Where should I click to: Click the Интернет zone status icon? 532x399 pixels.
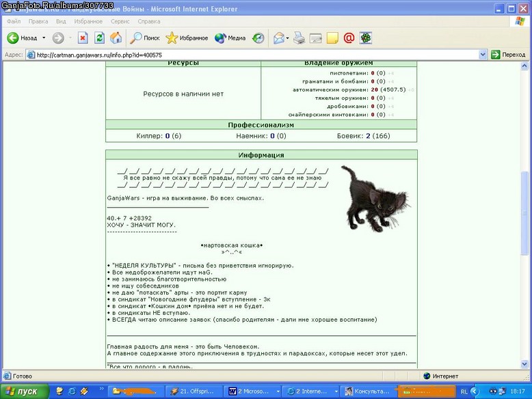point(427,376)
